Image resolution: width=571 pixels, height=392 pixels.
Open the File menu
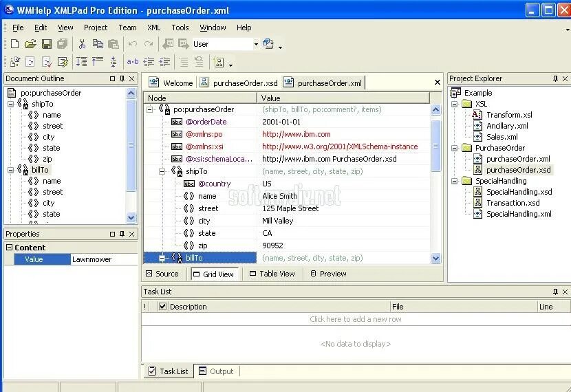(x=18, y=28)
